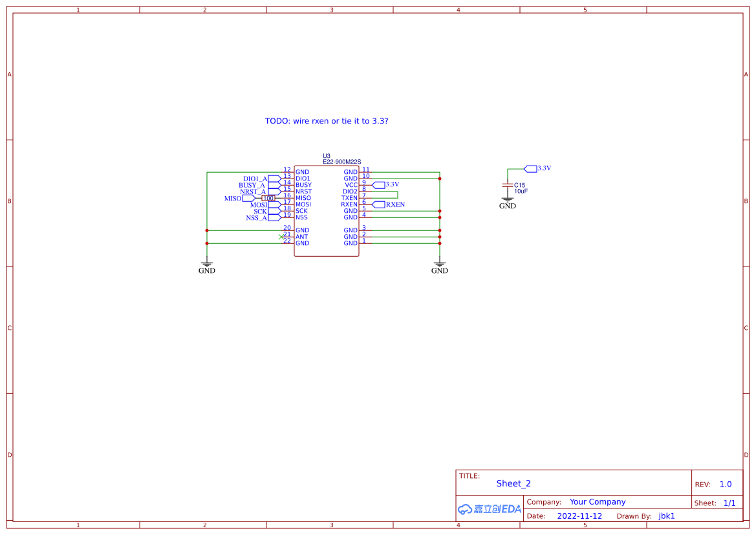This screenshot has width=756, height=535.
Task: Click the date 2022-11-12 in the title block
Action: click(579, 516)
